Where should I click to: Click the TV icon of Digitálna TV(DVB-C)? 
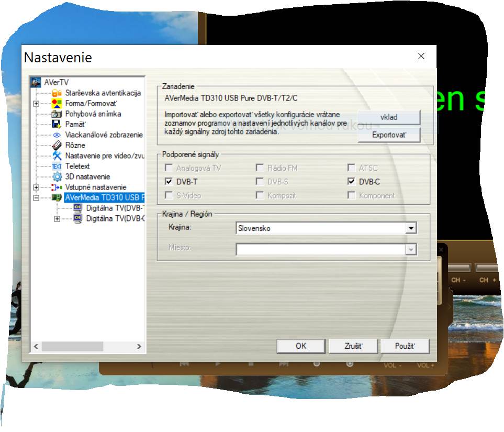point(78,219)
